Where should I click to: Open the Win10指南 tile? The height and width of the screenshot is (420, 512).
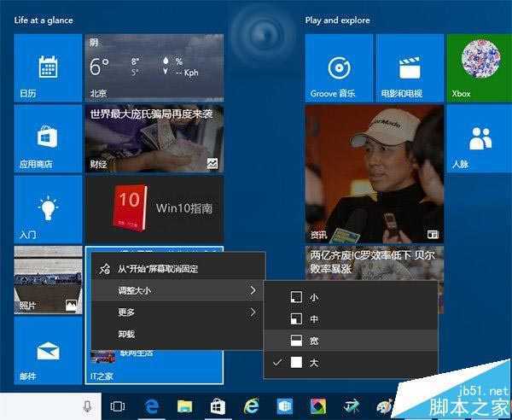(154, 209)
